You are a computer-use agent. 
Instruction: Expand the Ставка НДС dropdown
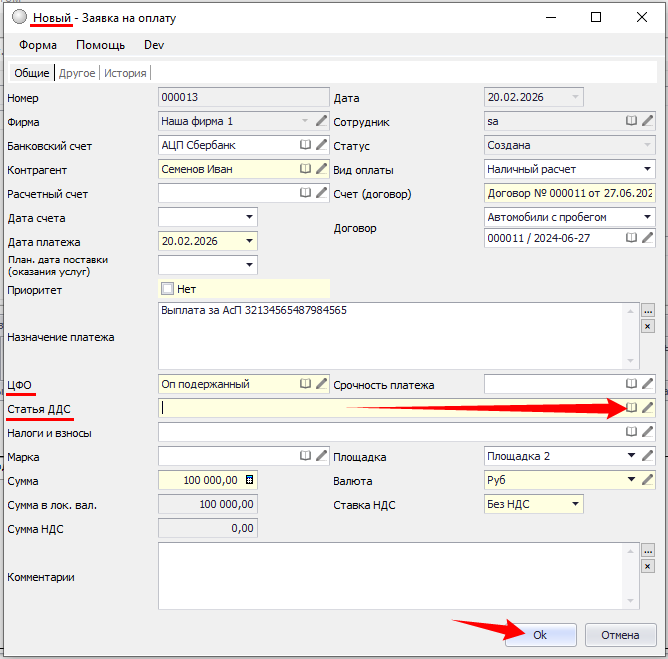tap(574, 504)
